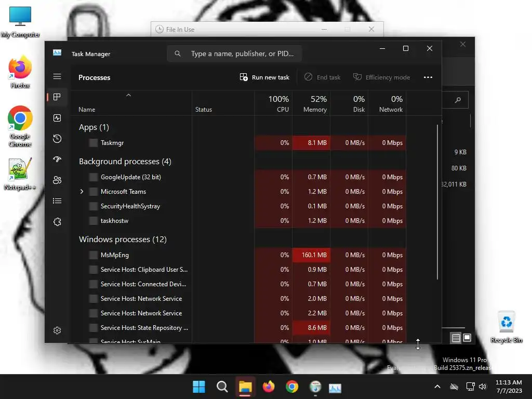This screenshot has width=532, height=399.
Task: Click the 8.6 MB memory cell
Action: coord(312,328)
